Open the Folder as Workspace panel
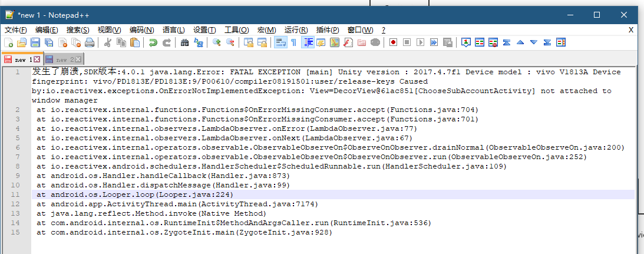The image size is (644, 254). [x=361, y=42]
